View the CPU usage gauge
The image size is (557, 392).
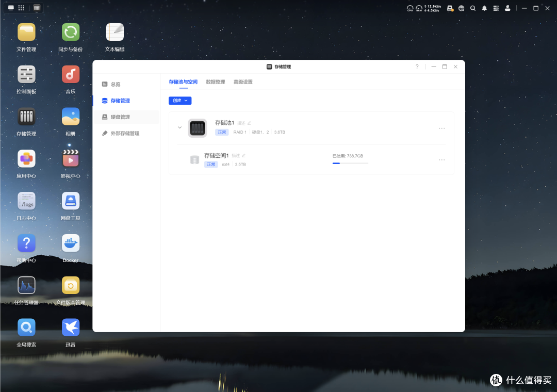(x=410, y=8)
